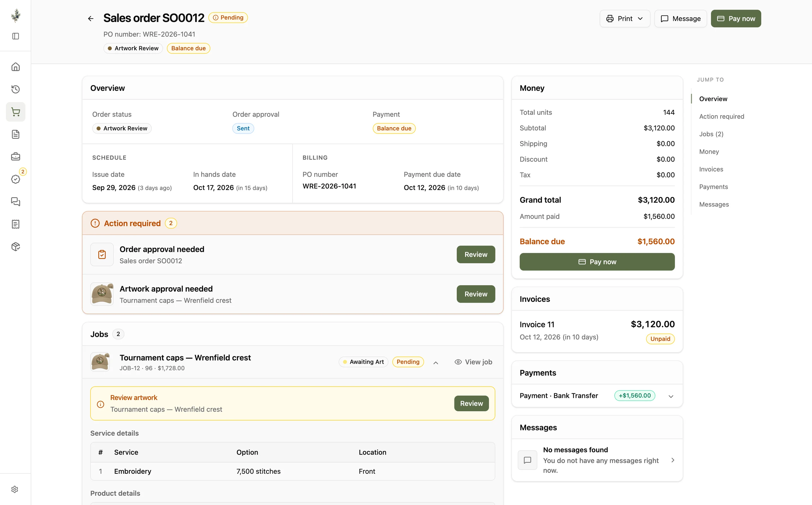Select the shopping cart orders icon
Viewport: 812px width, 505px height.
pos(16,111)
